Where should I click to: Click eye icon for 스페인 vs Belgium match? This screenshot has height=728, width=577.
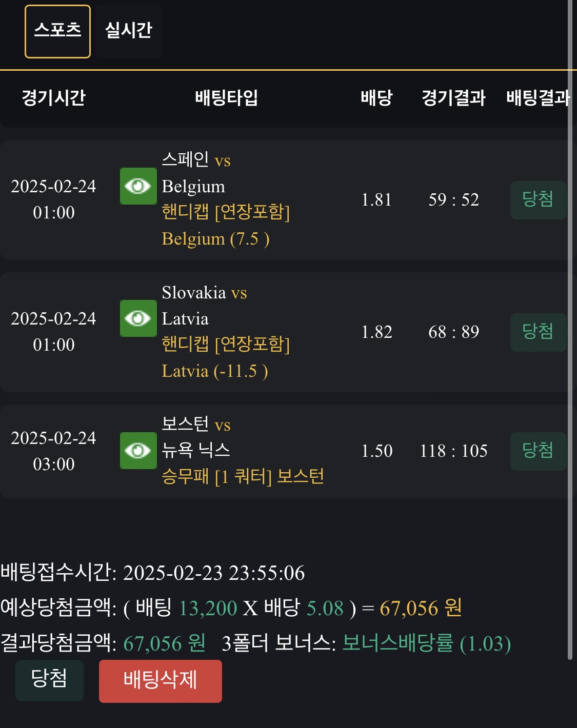138,186
